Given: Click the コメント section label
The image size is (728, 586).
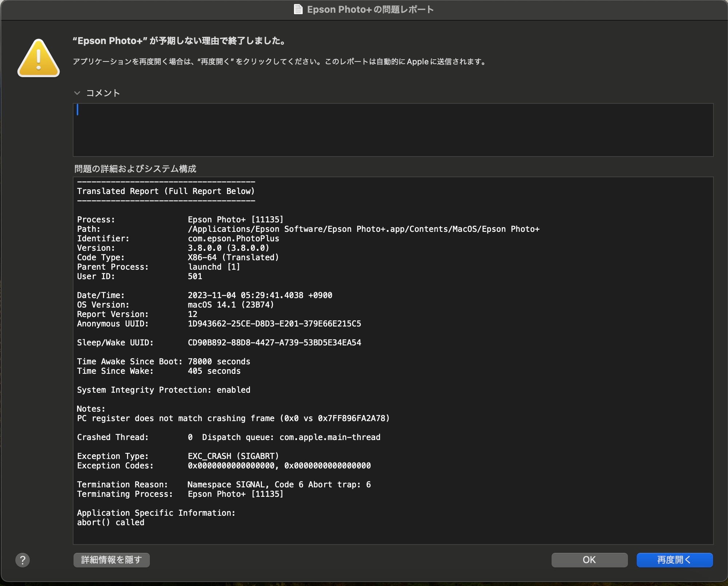Looking at the screenshot, I should coord(103,93).
